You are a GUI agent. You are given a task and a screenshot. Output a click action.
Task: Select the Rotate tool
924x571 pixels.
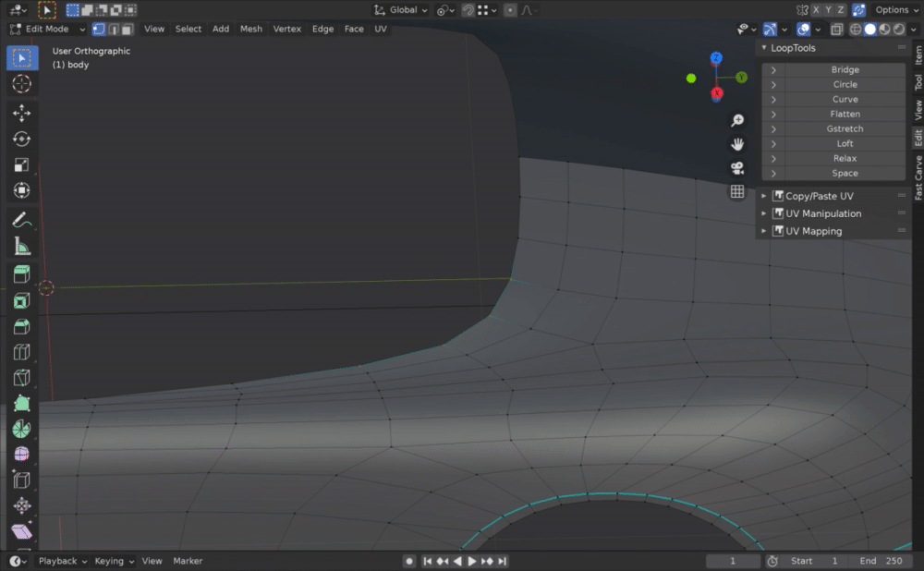pyautogui.click(x=22, y=139)
